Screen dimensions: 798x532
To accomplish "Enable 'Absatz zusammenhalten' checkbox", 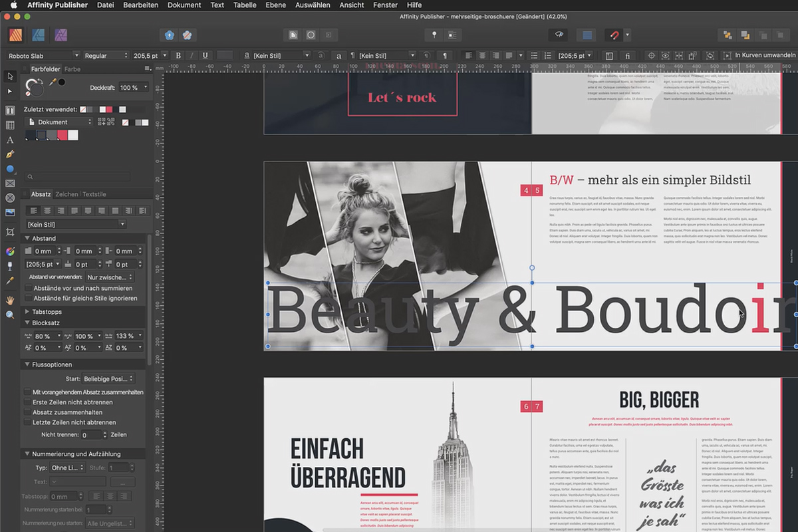I will (x=27, y=412).
